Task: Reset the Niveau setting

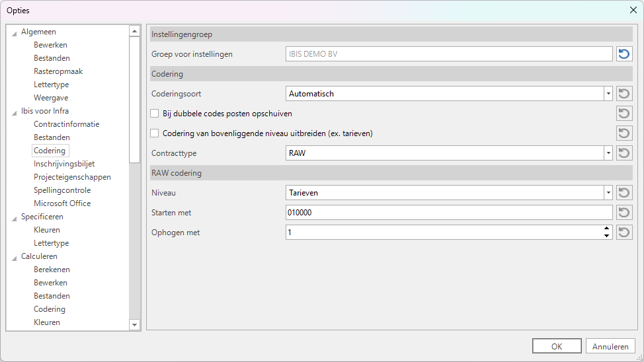Action: click(624, 193)
